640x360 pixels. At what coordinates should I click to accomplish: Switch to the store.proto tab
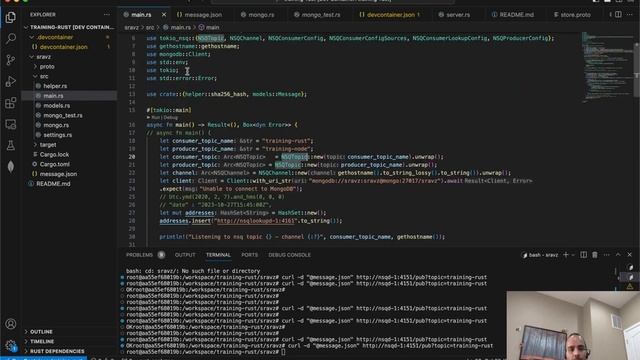572,15
